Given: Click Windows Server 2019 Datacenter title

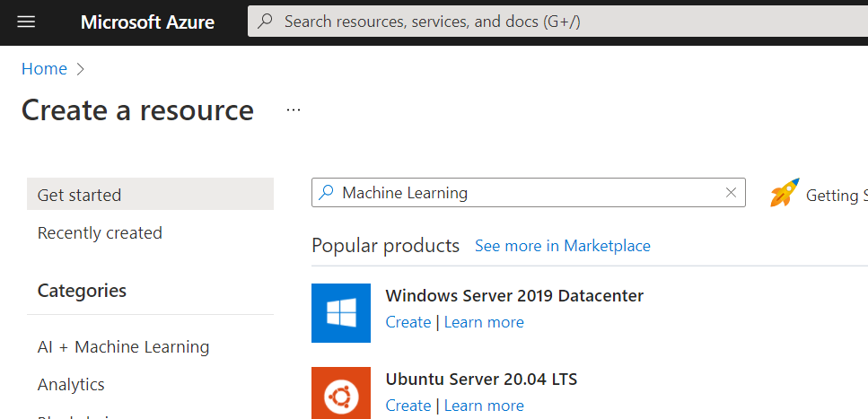Looking at the screenshot, I should tap(514, 295).
